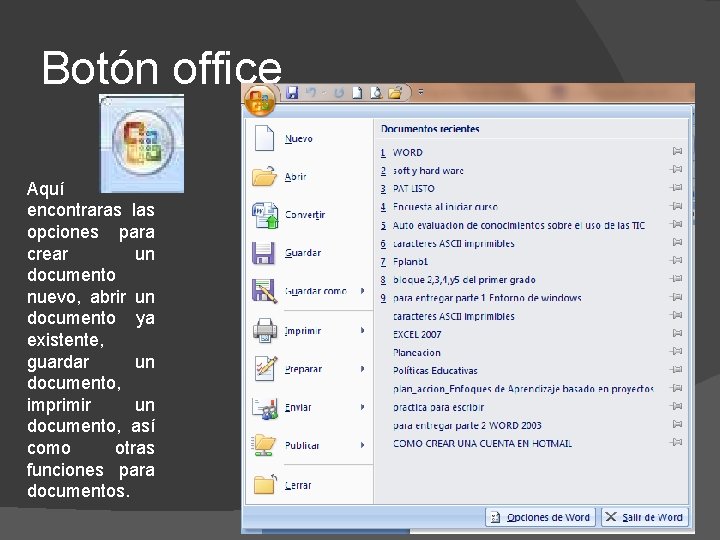Viewport: 720px width, 540px height.
Task: Click the Salir de Word button
Action: pos(645,518)
